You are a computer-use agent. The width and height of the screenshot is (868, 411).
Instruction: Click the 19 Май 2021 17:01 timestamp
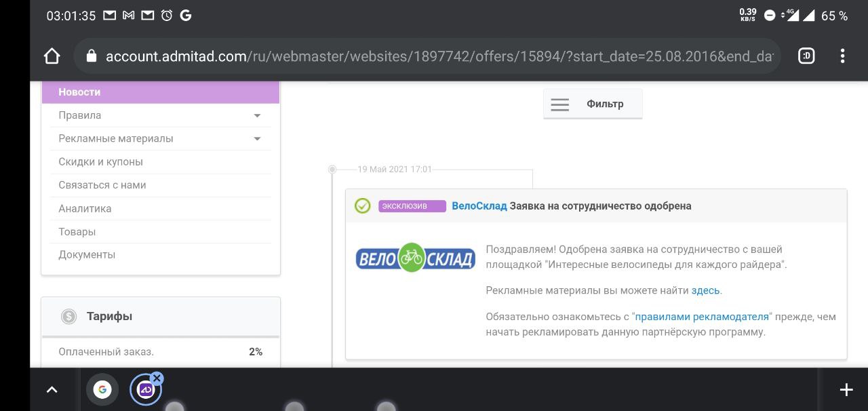pyautogui.click(x=395, y=170)
